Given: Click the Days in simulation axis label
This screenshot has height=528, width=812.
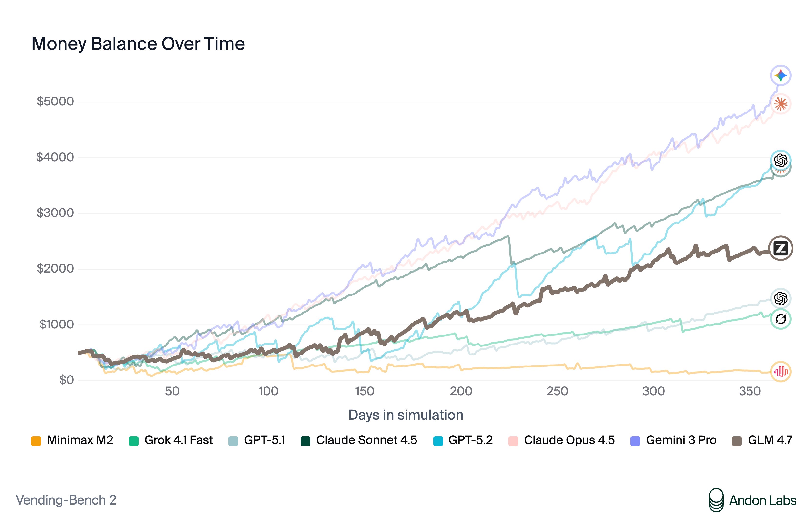Looking at the screenshot, I should 406,415.
